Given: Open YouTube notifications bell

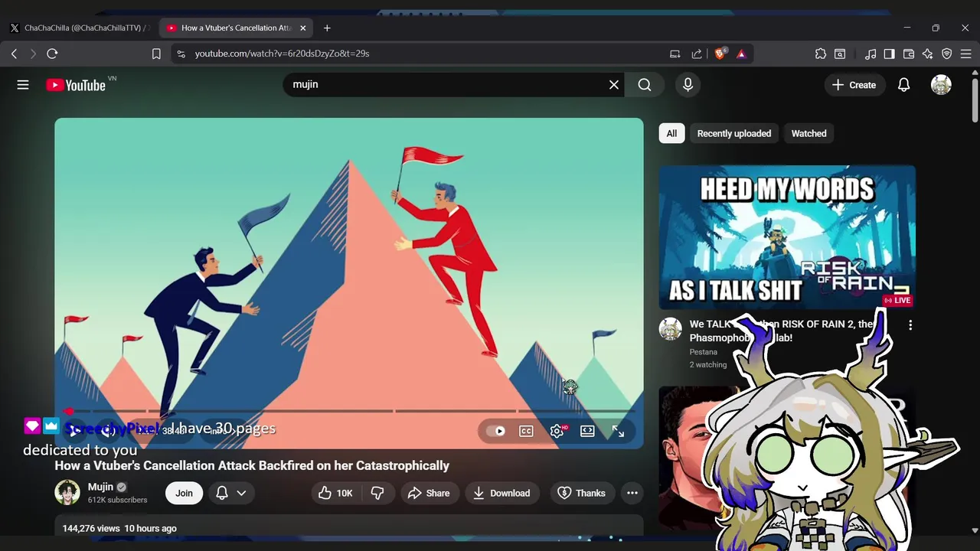Looking at the screenshot, I should 903,85.
